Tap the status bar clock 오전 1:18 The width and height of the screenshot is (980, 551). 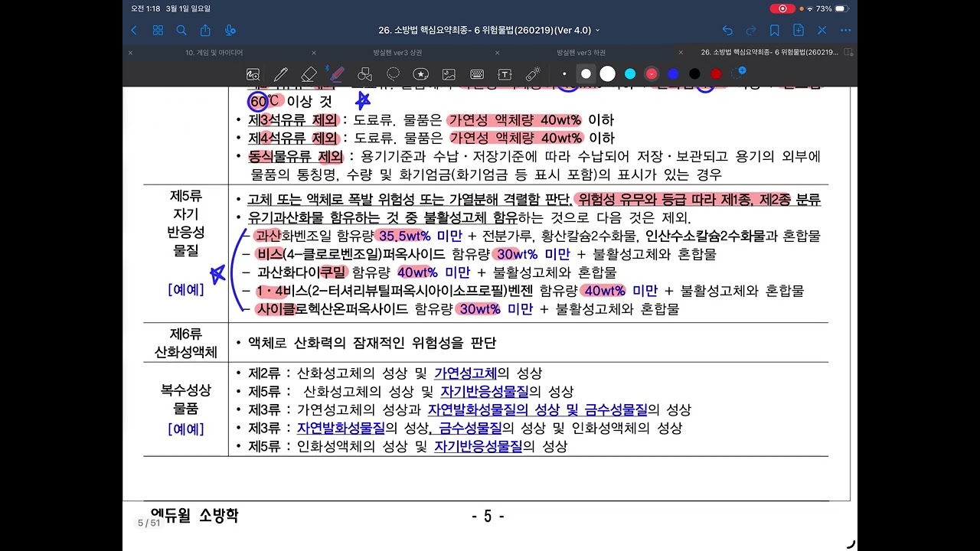[145, 8]
